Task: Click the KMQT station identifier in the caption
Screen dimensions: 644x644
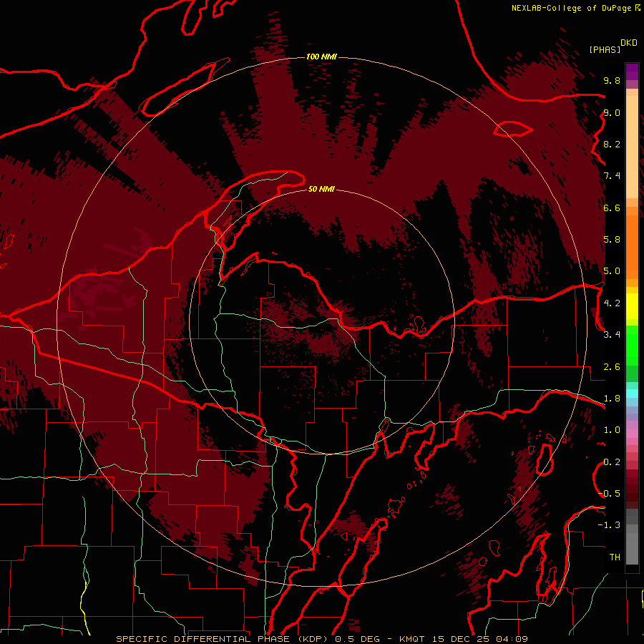Action: pyautogui.click(x=414, y=639)
